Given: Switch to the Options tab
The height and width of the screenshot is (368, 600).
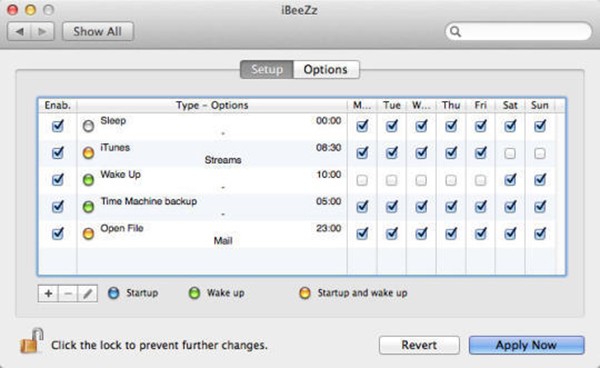Looking at the screenshot, I should (326, 70).
